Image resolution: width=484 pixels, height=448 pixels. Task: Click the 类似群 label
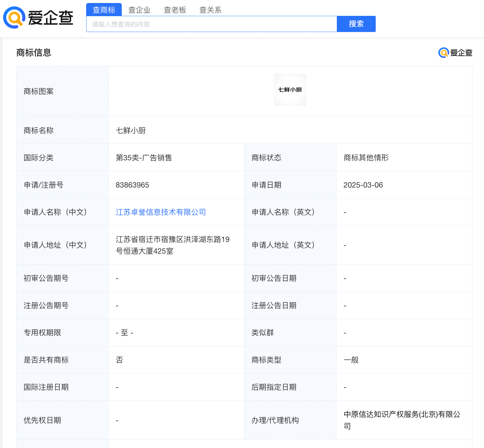point(263,333)
